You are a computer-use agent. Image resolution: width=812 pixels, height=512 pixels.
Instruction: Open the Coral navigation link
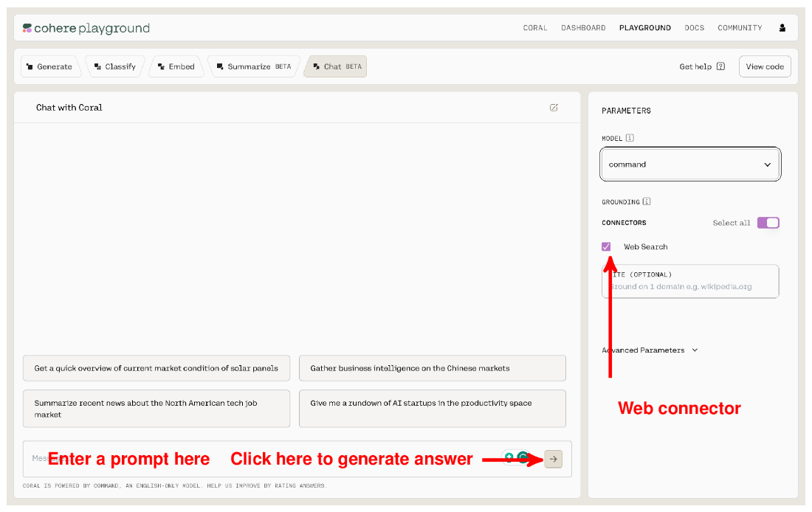point(535,28)
